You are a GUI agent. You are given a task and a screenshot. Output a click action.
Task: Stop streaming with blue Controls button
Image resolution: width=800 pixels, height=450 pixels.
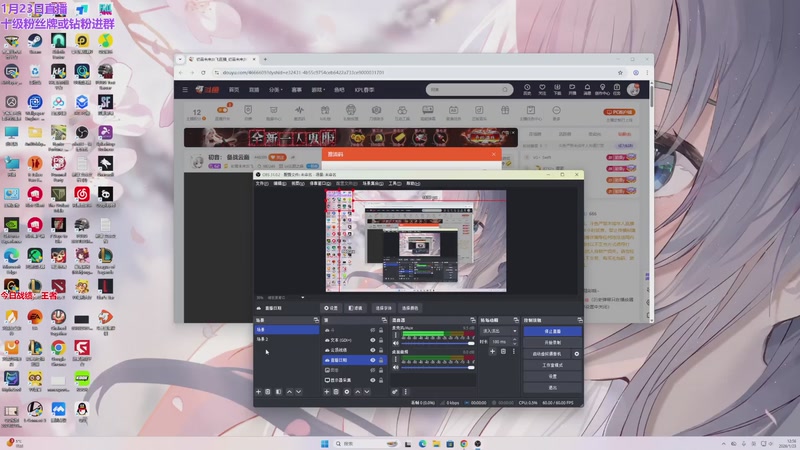click(x=553, y=331)
